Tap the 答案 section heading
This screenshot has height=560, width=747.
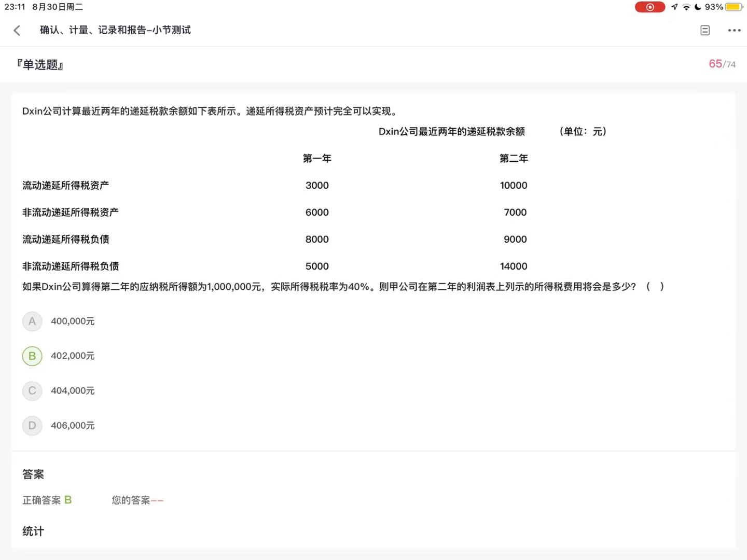pyautogui.click(x=33, y=474)
